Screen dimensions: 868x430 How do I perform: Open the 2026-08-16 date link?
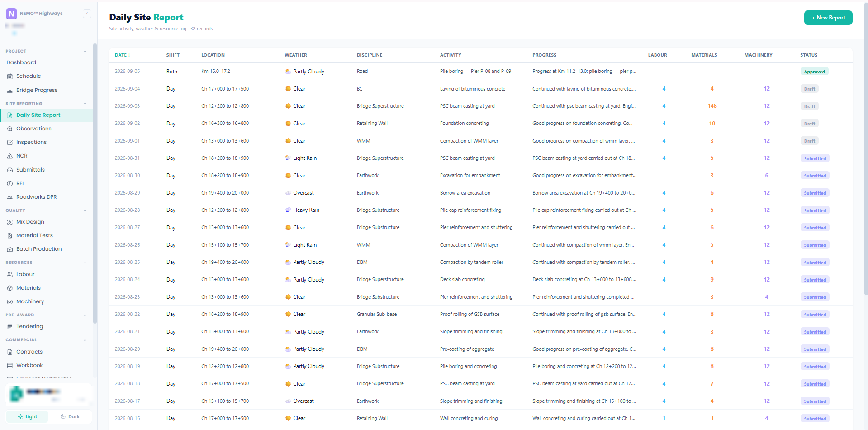pos(127,418)
